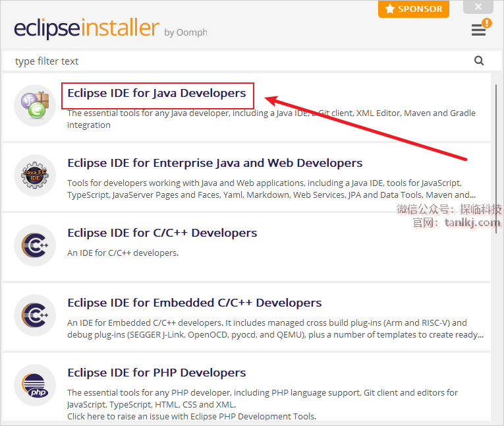Click the search magnifier icon
The height and width of the screenshot is (426, 504).
(479, 61)
